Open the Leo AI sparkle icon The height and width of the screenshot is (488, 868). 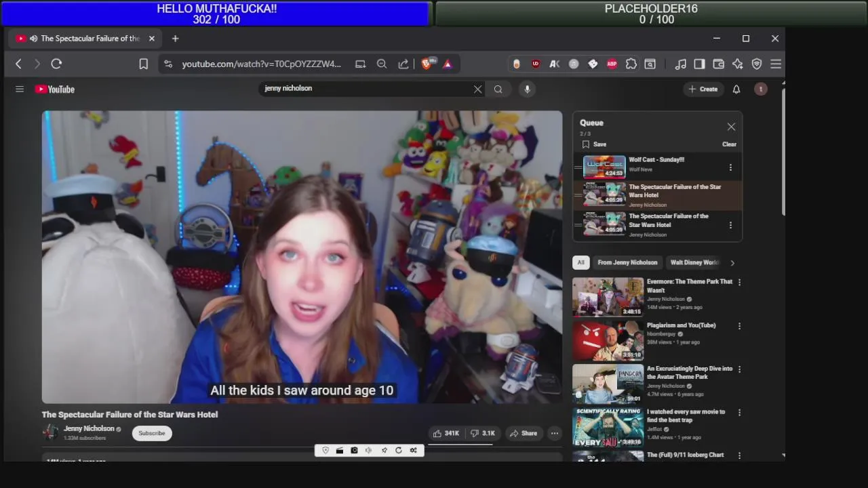[x=737, y=64]
